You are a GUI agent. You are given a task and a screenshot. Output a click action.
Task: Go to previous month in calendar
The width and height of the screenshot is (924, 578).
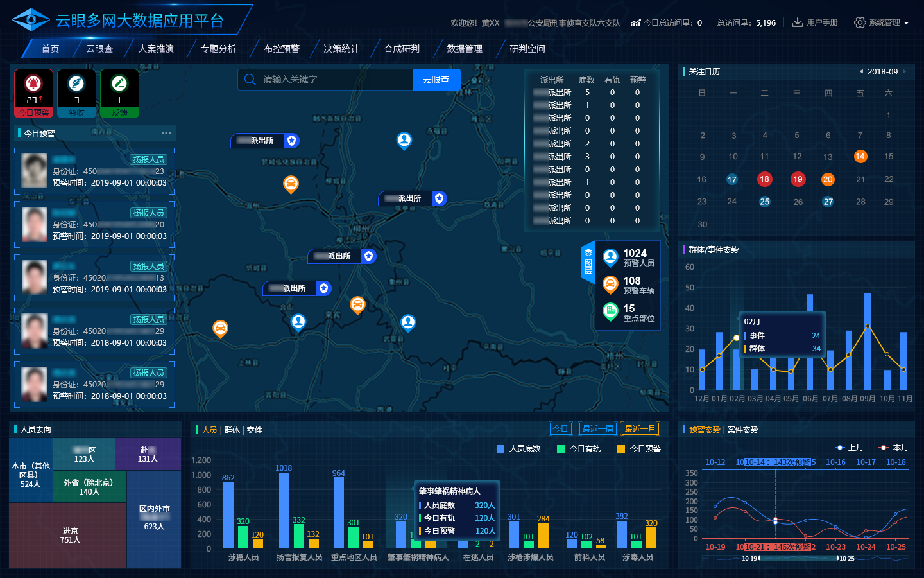pos(860,72)
